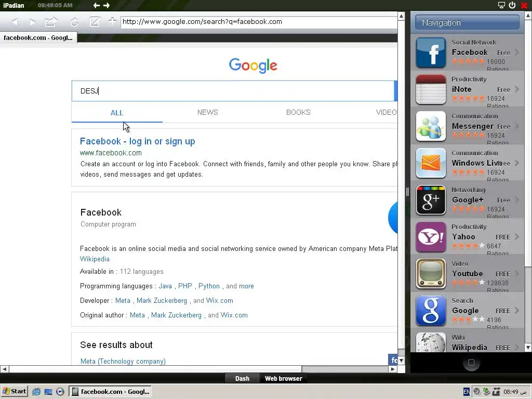The height and width of the screenshot is (399, 532).
Task: Click in the Google search box
Action: [233, 91]
